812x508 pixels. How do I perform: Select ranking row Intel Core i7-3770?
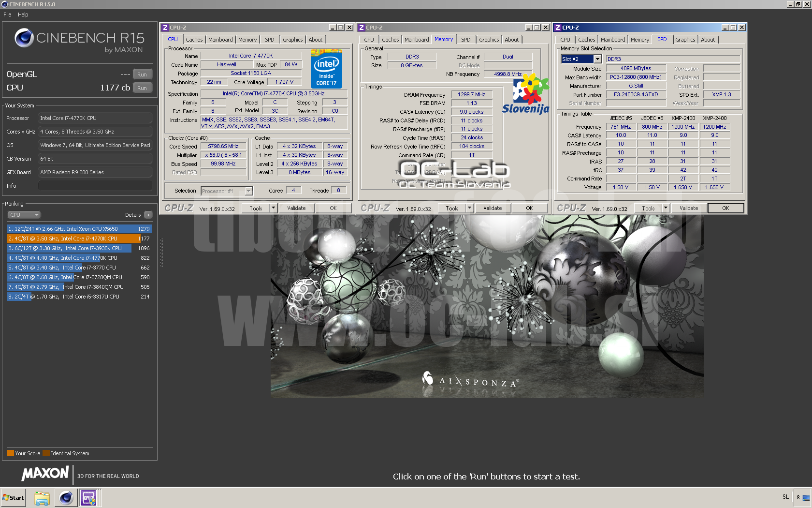coord(79,268)
